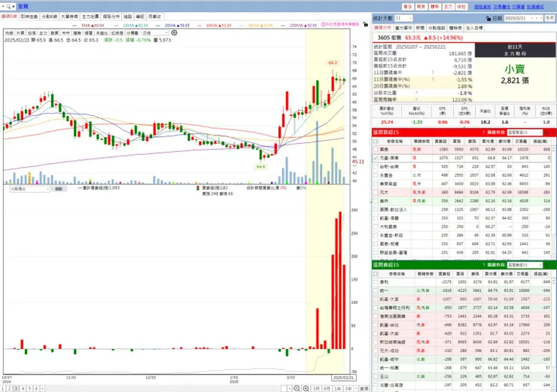The width and height of the screenshot is (557, 392).
Task: Open the dropdown in 區間買超15 header
Action: [x=525, y=132]
